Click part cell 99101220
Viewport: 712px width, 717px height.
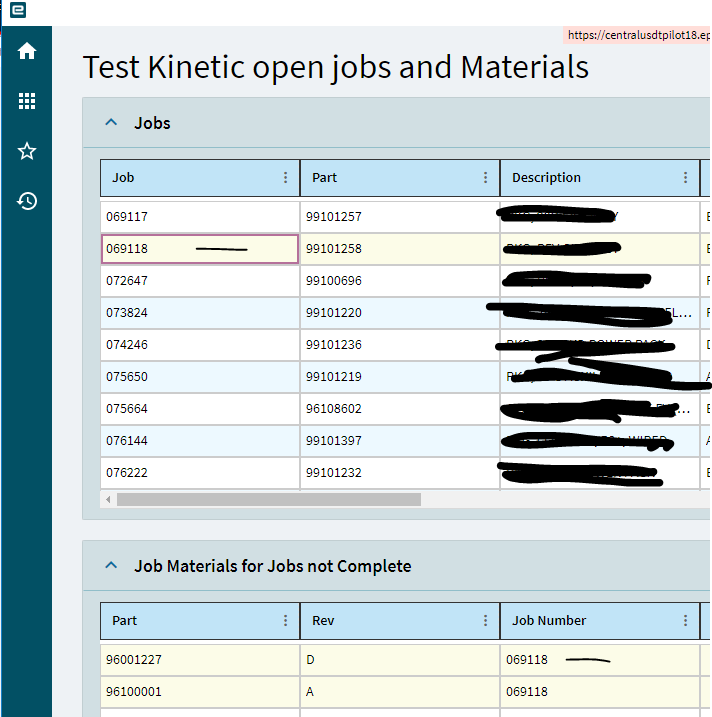coord(334,313)
